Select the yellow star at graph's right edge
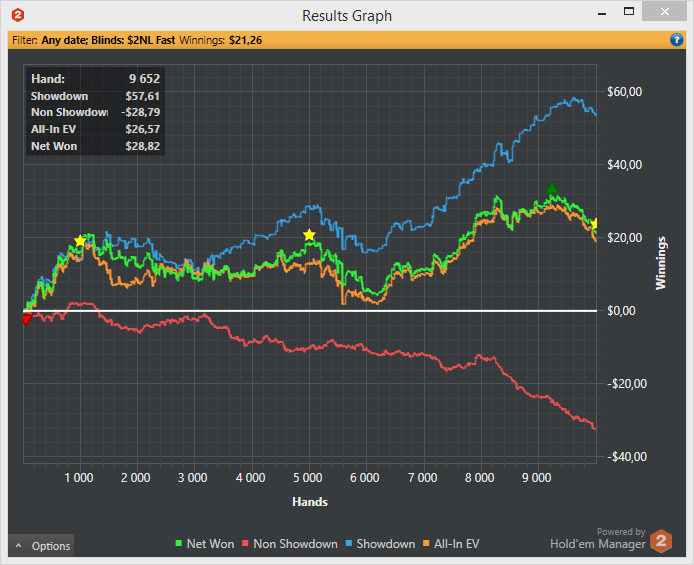This screenshot has height=565, width=694. pos(594,224)
